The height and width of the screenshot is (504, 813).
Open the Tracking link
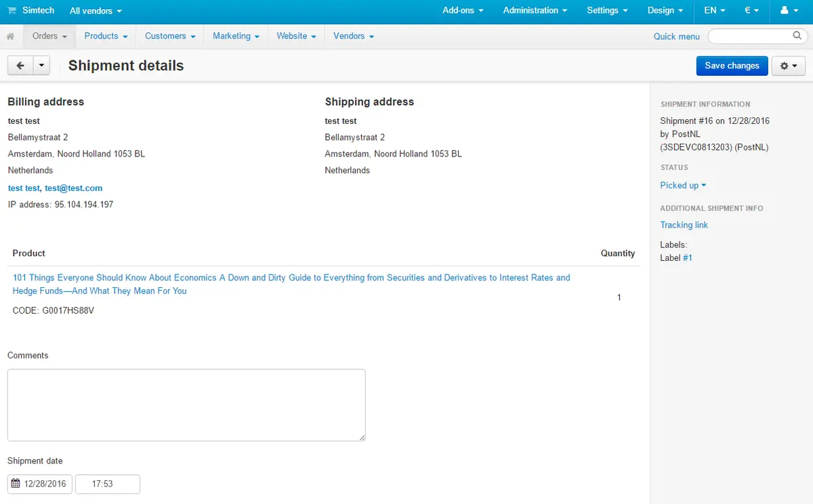684,225
